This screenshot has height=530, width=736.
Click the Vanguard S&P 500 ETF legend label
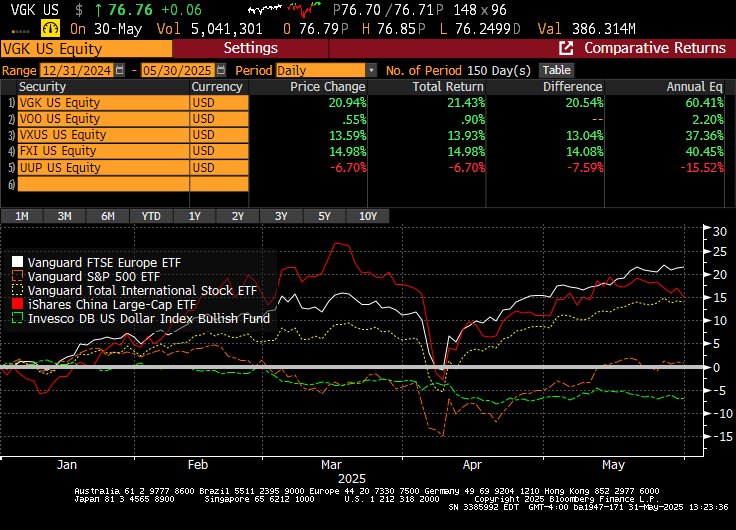(94, 277)
